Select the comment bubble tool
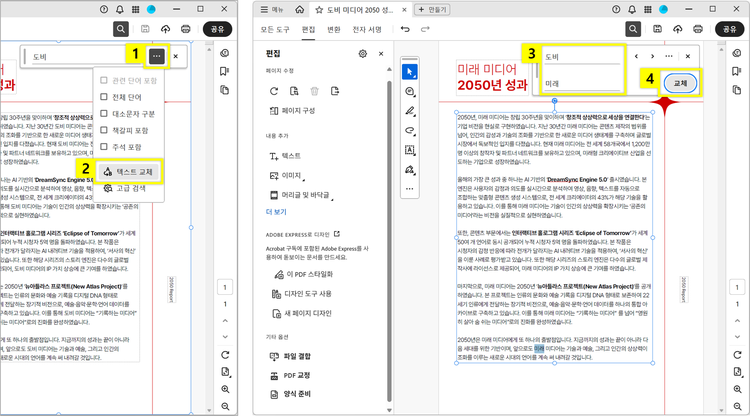Screen dimensions: 750x416 (409, 91)
